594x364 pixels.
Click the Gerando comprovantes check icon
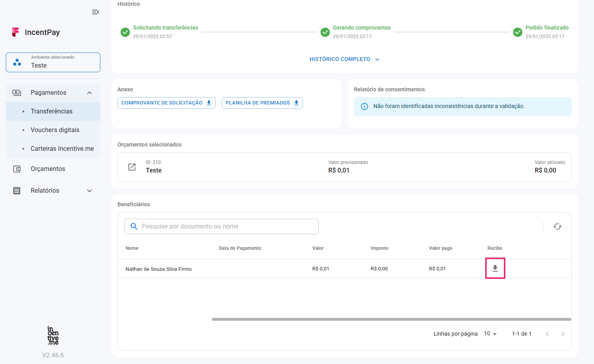coord(325,32)
